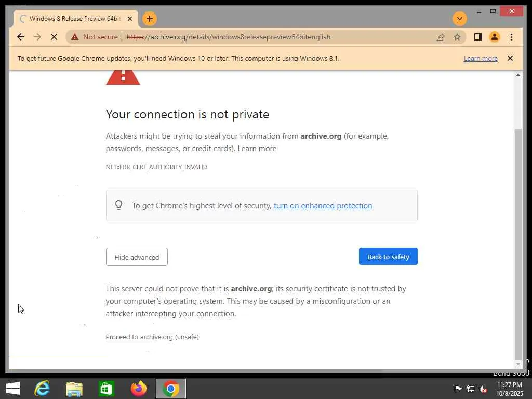Click the Back to safety button
Screen dimensions: 532x399
click(388, 257)
